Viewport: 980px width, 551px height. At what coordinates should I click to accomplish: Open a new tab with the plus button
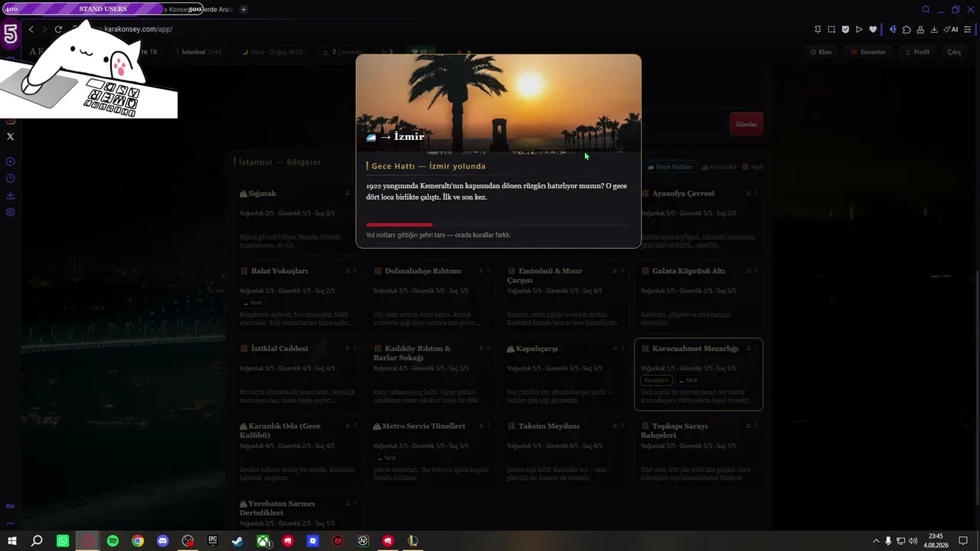pyautogui.click(x=243, y=9)
